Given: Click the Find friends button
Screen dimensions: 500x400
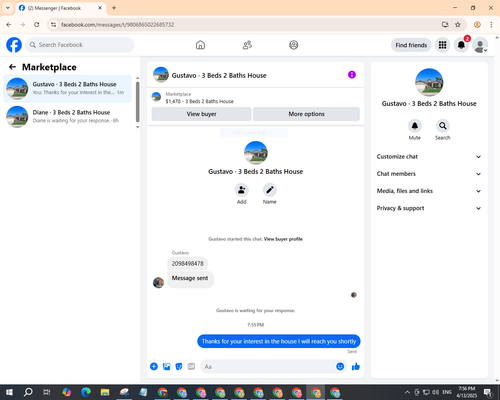Looking at the screenshot, I should [x=411, y=45].
